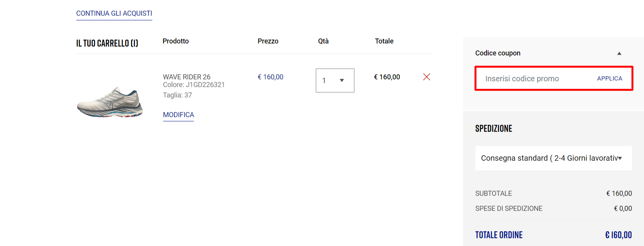
Task: Click the Totale column header
Action: [x=384, y=41]
